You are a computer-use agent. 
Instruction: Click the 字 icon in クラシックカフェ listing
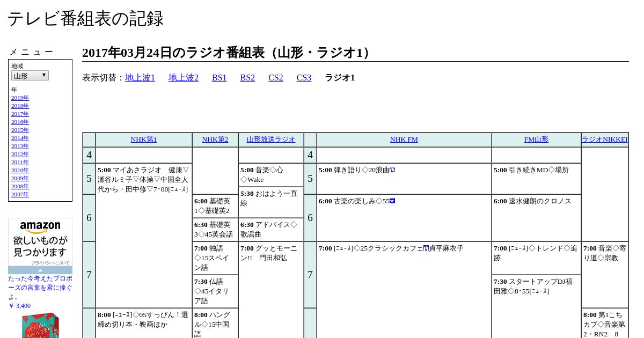(426, 248)
